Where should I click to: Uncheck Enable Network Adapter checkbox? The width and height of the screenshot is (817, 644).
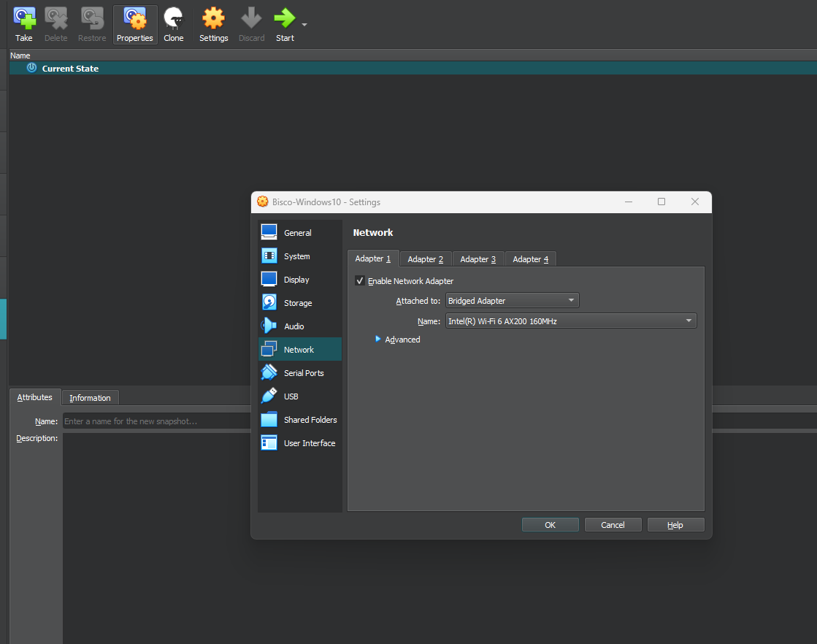360,281
